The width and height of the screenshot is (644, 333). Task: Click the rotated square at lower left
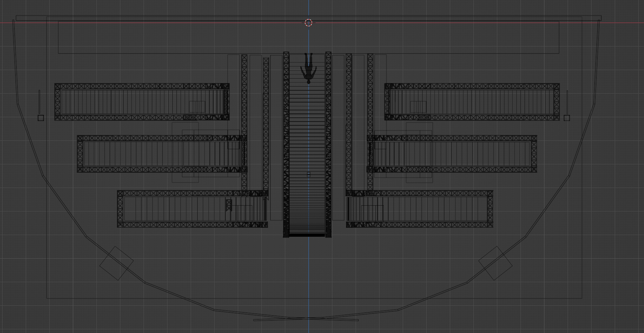(117, 263)
